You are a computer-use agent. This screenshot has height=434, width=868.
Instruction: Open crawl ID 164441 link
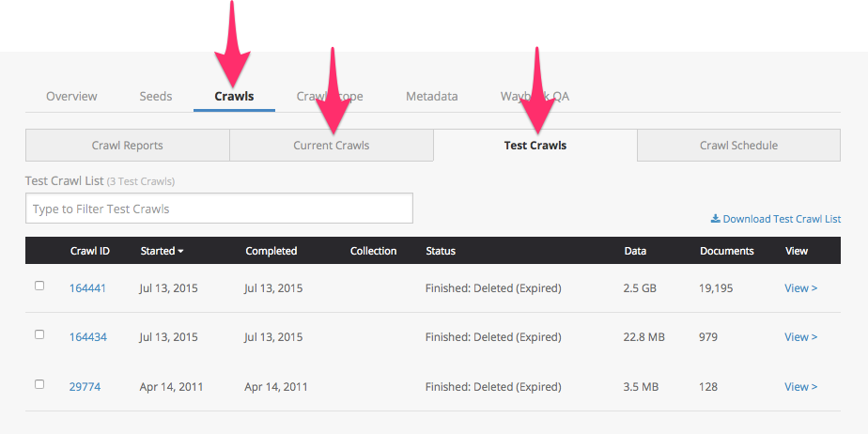pyautogui.click(x=87, y=288)
